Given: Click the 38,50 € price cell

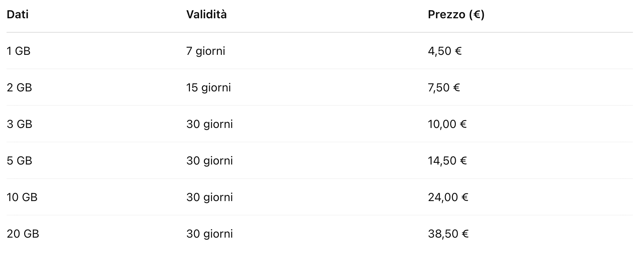Looking at the screenshot, I should [448, 234].
